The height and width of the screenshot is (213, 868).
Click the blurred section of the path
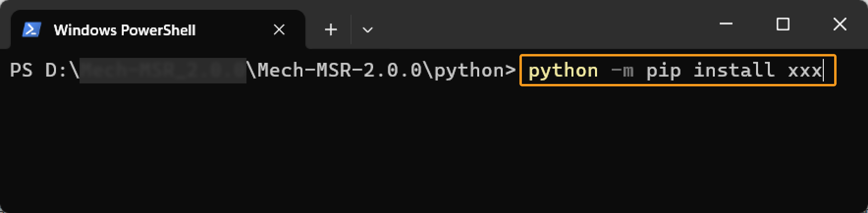163,70
